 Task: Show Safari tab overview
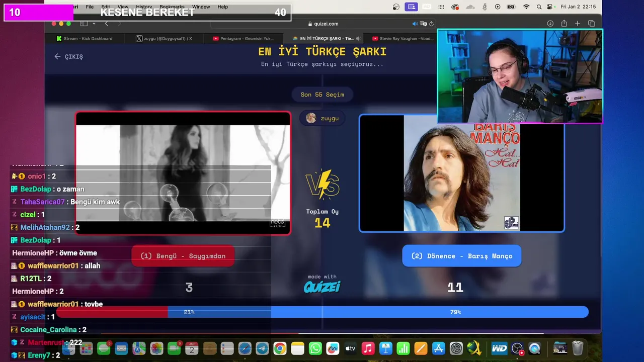point(592,24)
